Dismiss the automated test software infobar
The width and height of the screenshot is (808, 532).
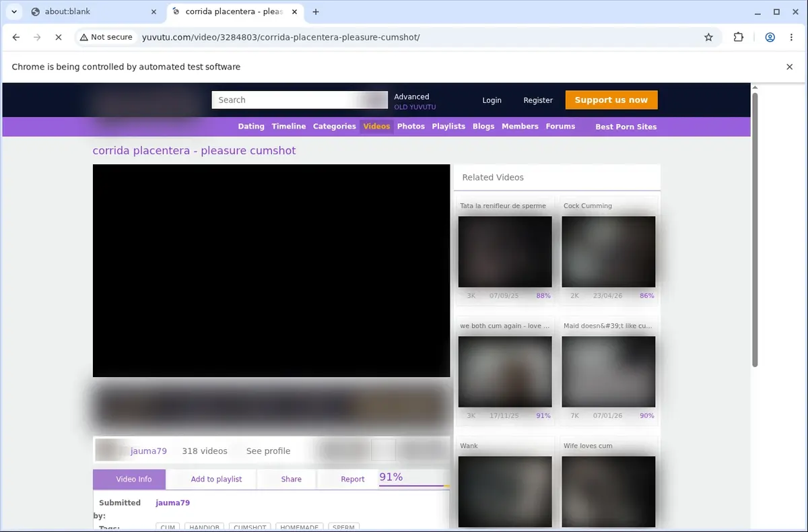pos(790,67)
